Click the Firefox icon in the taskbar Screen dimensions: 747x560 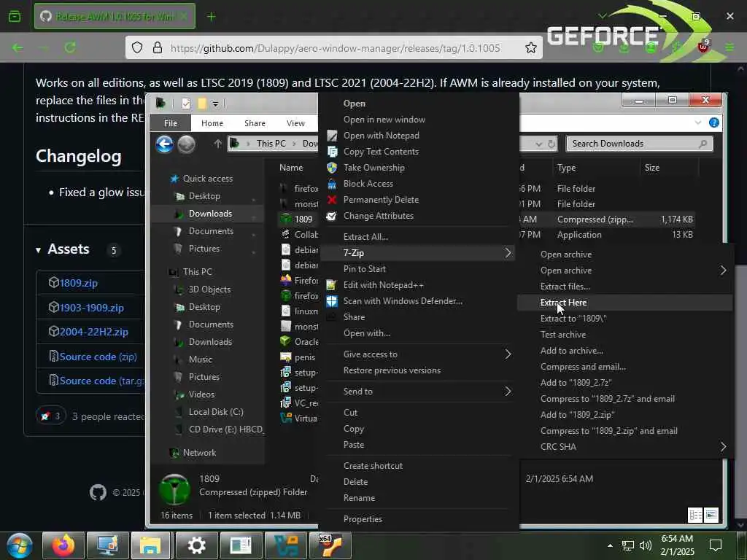click(64, 545)
